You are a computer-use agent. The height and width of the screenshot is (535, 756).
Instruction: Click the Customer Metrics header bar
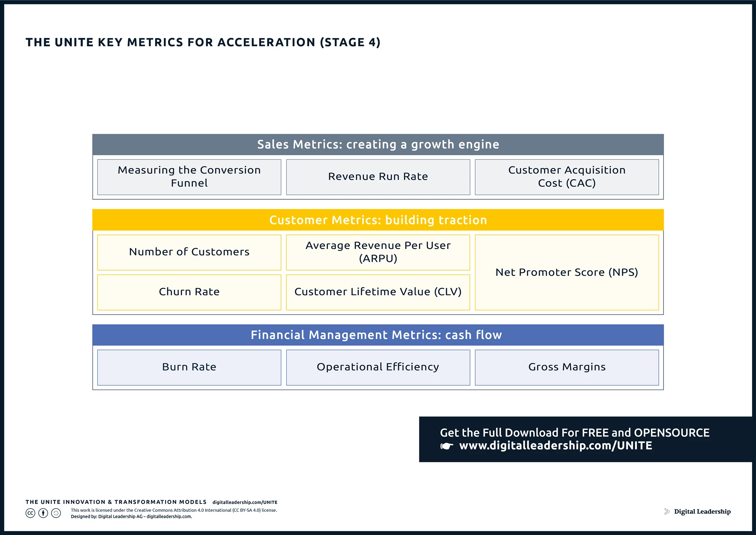pyautogui.click(x=378, y=220)
